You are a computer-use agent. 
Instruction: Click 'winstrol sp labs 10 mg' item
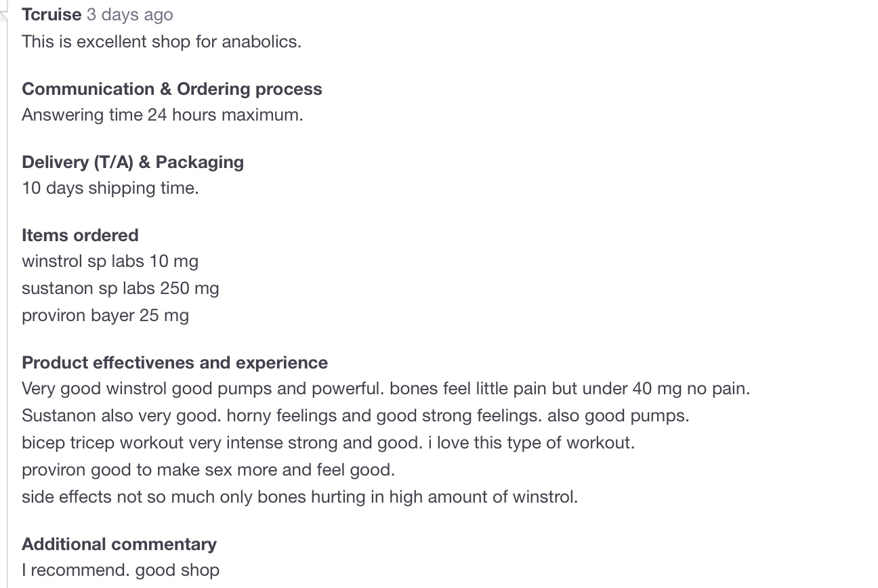pos(110,261)
